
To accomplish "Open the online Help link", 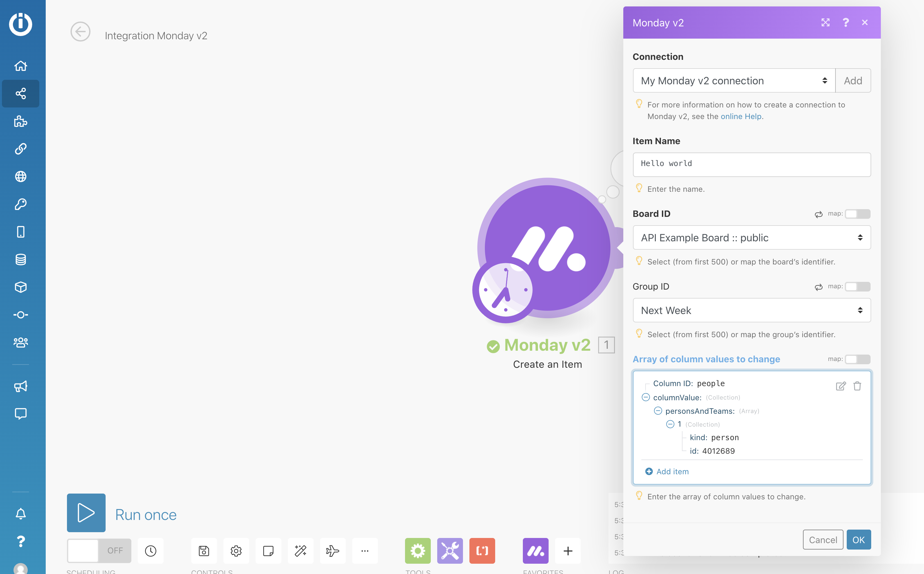I will tap(741, 116).
